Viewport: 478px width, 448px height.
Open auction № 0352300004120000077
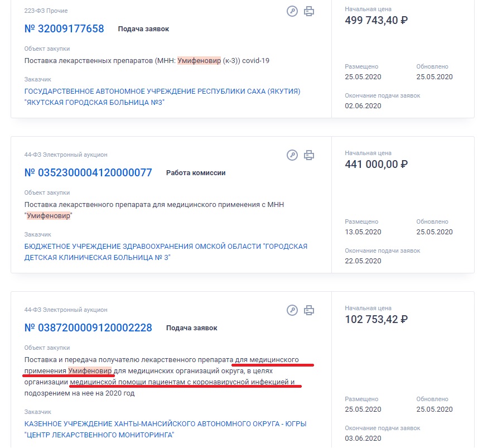88,172
